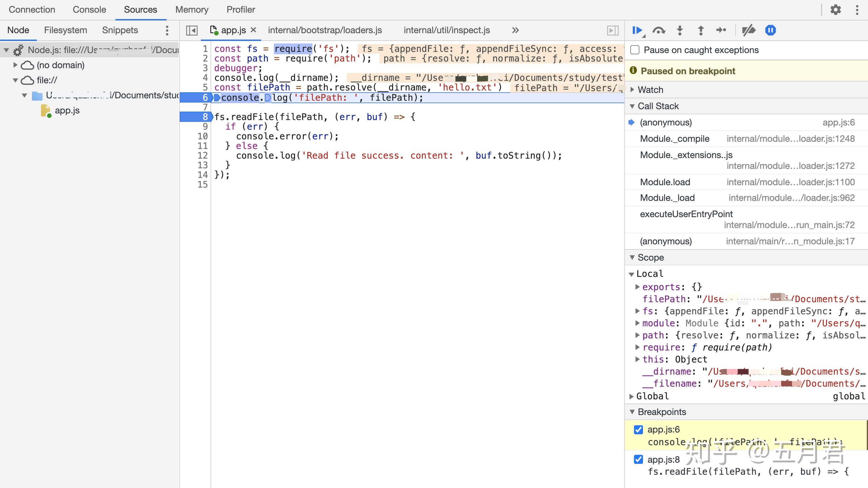Deactivate all breakpoints
Viewport: 868px width, 488px height.
tap(748, 30)
